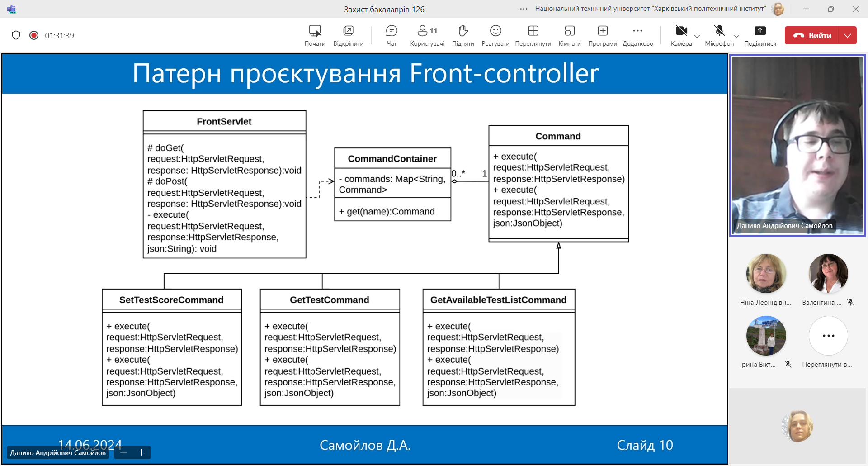Open the Реагувати reactions menu

495,35
